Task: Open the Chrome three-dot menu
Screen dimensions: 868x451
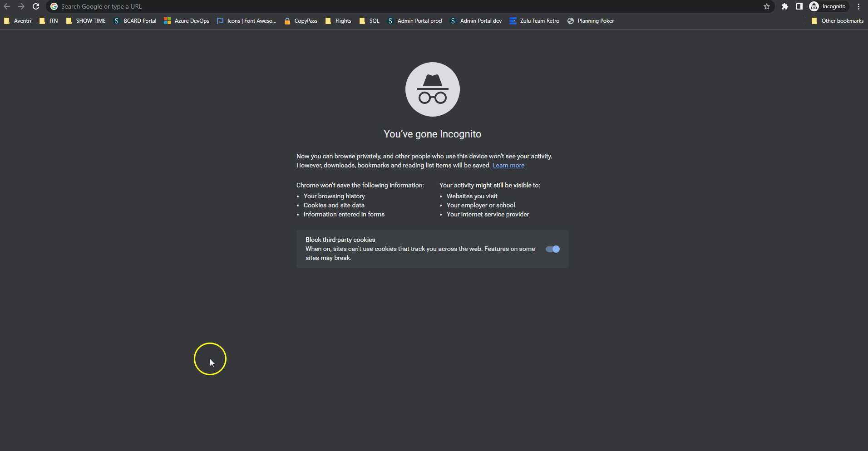Action: 859,6
